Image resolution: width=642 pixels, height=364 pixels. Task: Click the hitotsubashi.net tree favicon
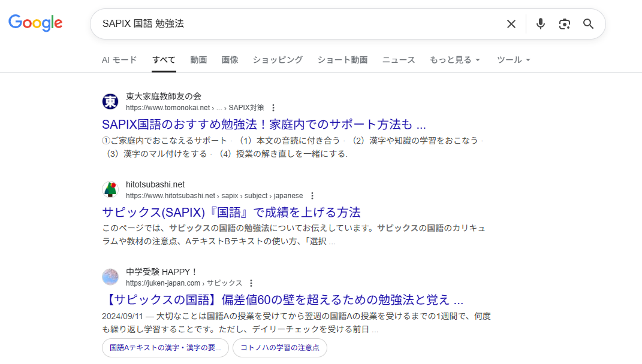tap(110, 190)
